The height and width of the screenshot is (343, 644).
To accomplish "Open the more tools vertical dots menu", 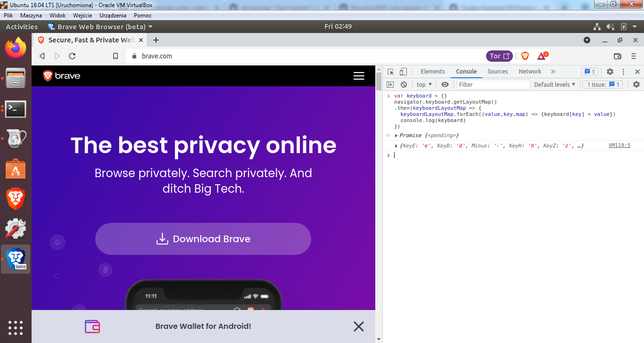I will (623, 71).
